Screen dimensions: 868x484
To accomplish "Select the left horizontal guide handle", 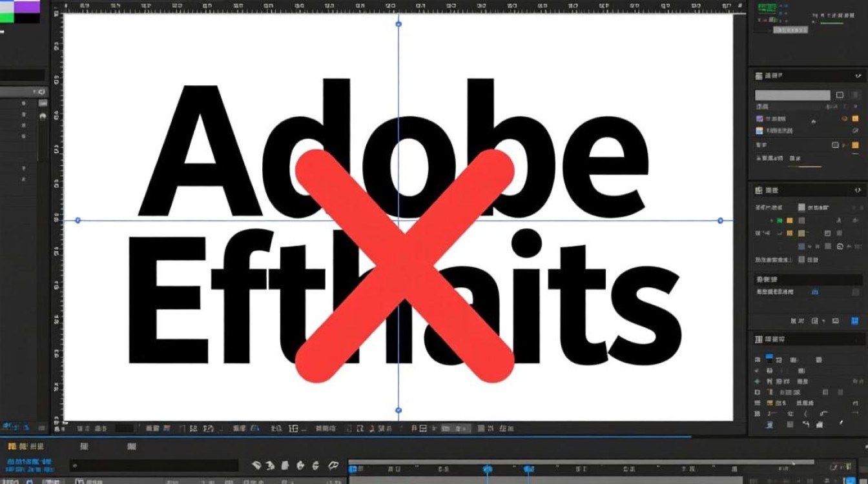I will click(x=77, y=220).
